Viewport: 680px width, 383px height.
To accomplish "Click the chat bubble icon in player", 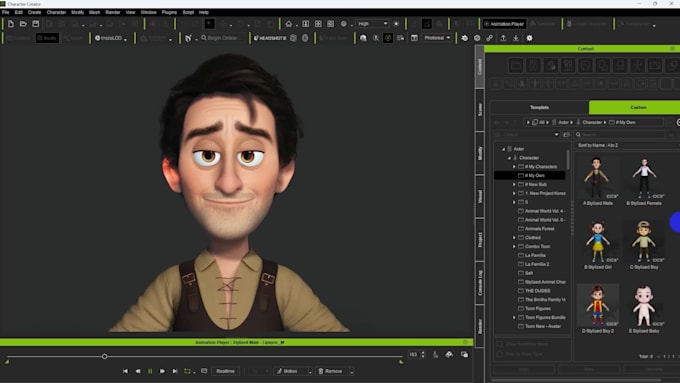I will click(204, 371).
